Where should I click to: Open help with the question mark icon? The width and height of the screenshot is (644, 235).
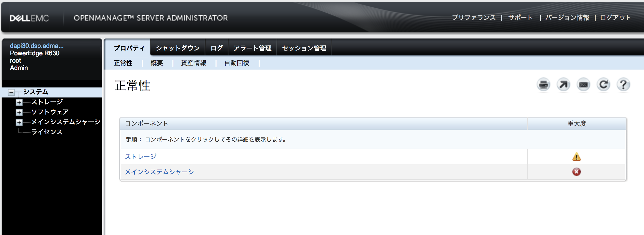623,85
